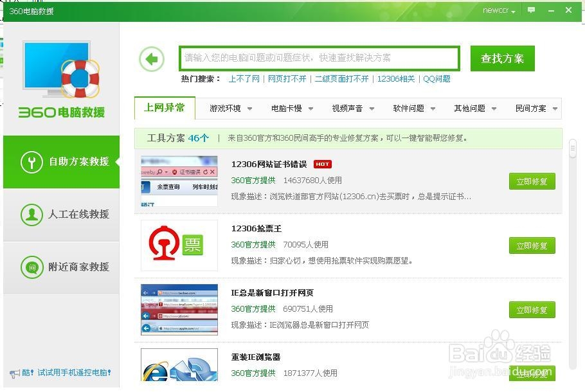Open thumbnail for 12306网站证书错误
The width and height of the screenshot is (585, 392).
coord(179,181)
